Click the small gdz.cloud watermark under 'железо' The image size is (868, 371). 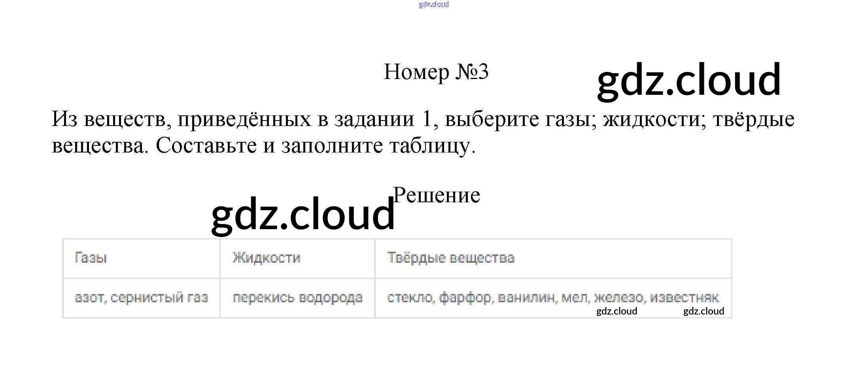click(616, 311)
